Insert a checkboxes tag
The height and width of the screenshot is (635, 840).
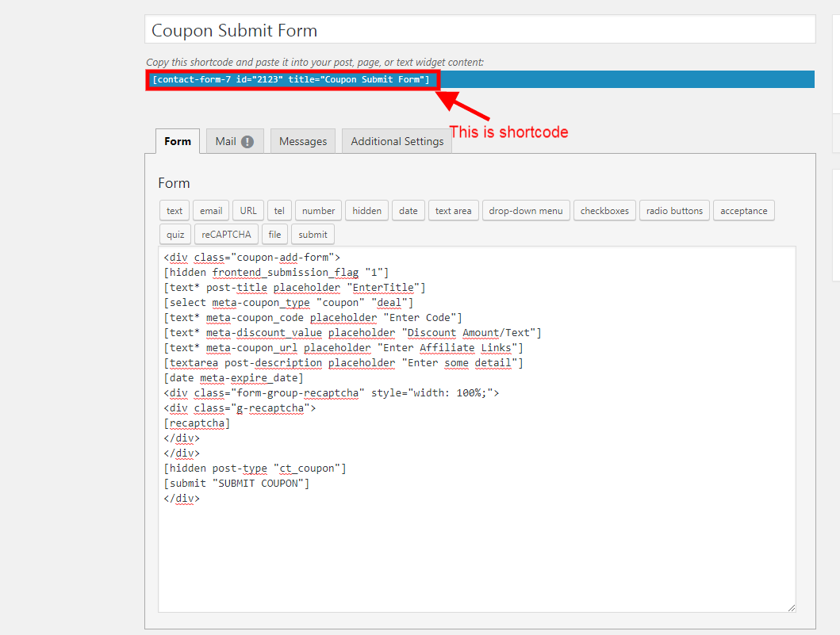click(x=604, y=211)
